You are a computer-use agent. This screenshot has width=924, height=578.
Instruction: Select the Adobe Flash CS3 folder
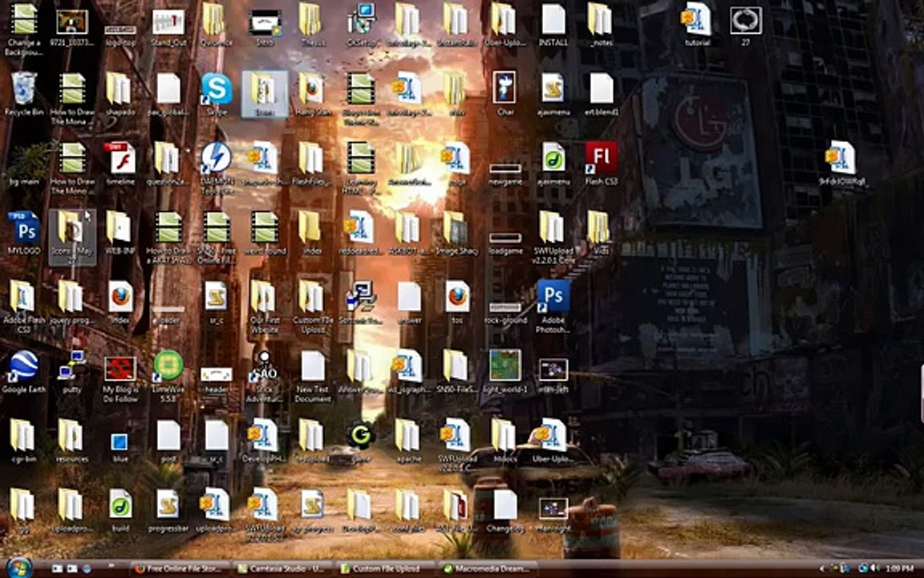coord(23,307)
